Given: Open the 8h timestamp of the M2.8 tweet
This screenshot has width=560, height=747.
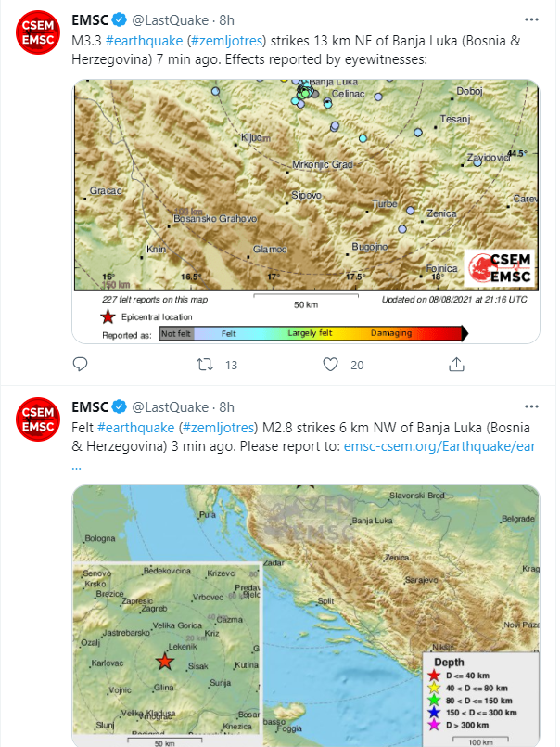Looking at the screenshot, I should (x=226, y=407).
